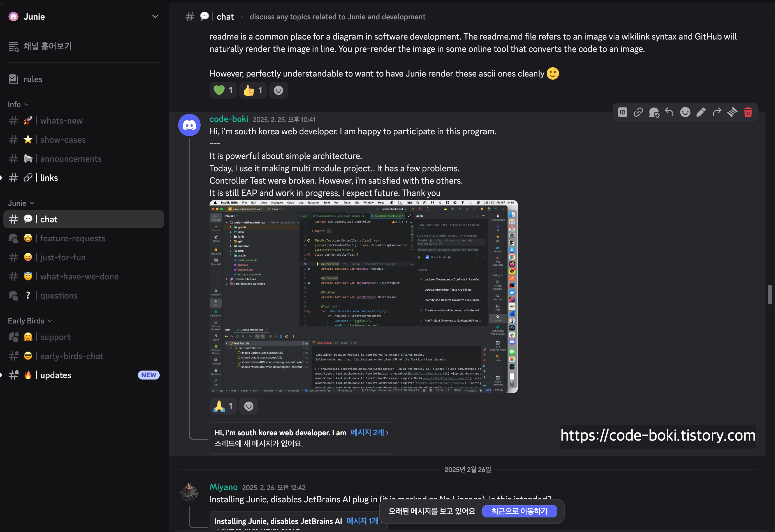Toggle the green heart reaction

coord(223,90)
